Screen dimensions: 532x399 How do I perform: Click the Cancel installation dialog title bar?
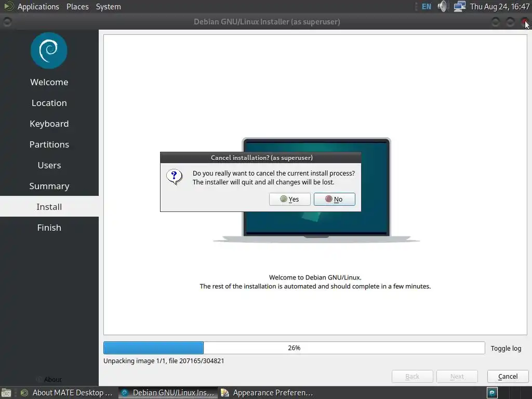click(261, 158)
